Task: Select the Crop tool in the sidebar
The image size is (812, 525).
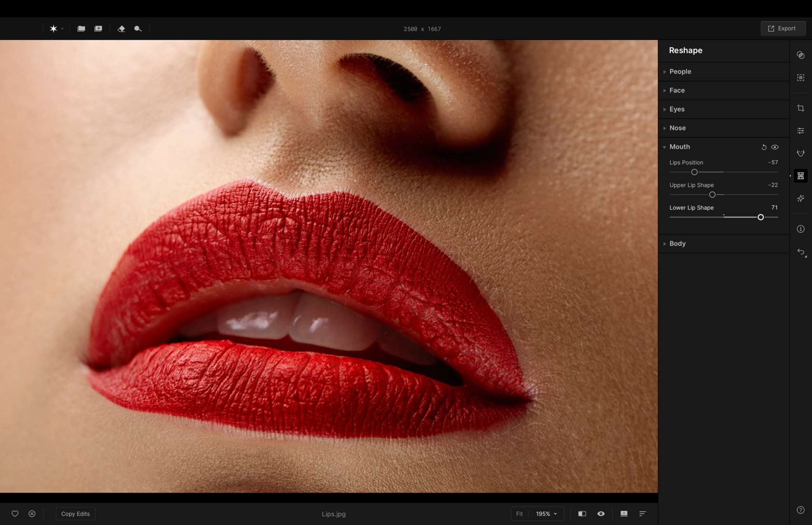Action: pos(800,108)
